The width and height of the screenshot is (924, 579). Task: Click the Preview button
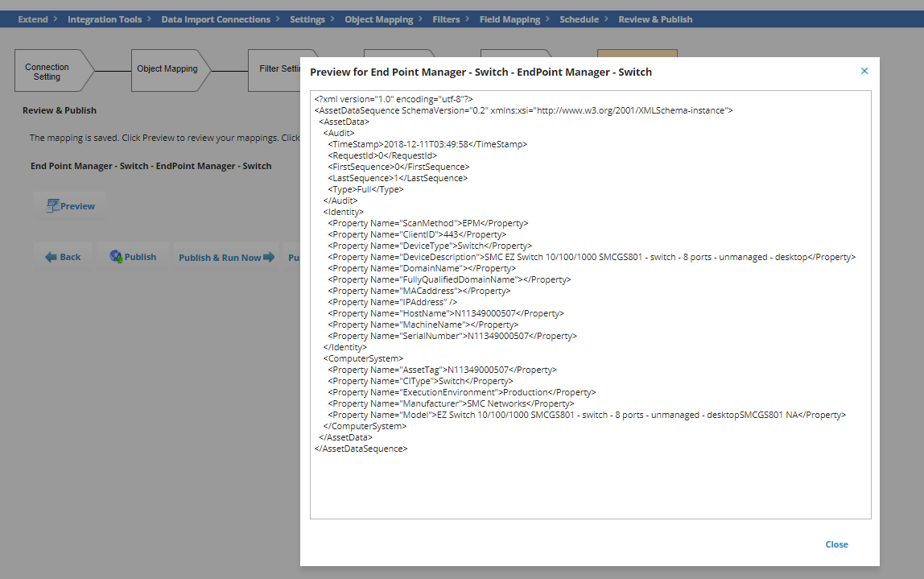pyautogui.click(x=71, y=206)
